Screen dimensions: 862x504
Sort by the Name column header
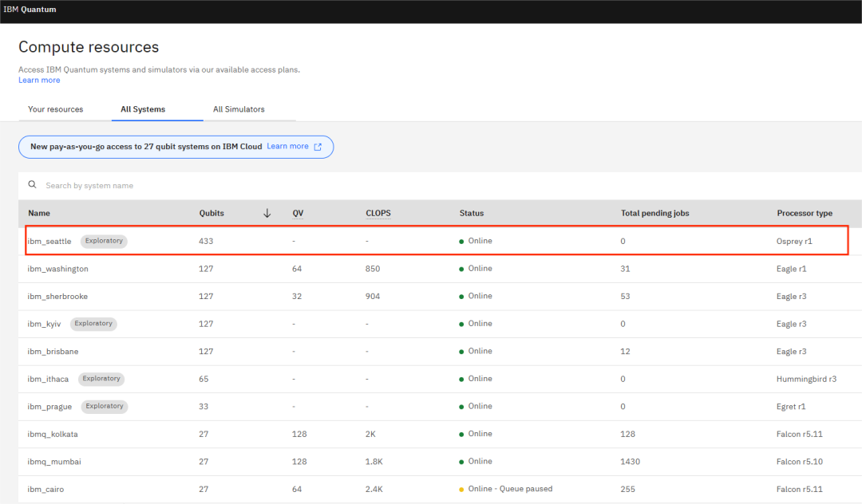coord(39,213)
